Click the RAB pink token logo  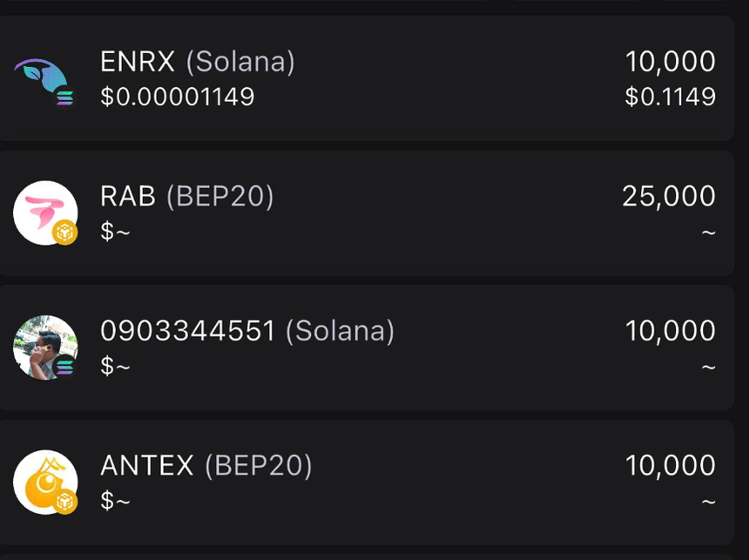44,211
